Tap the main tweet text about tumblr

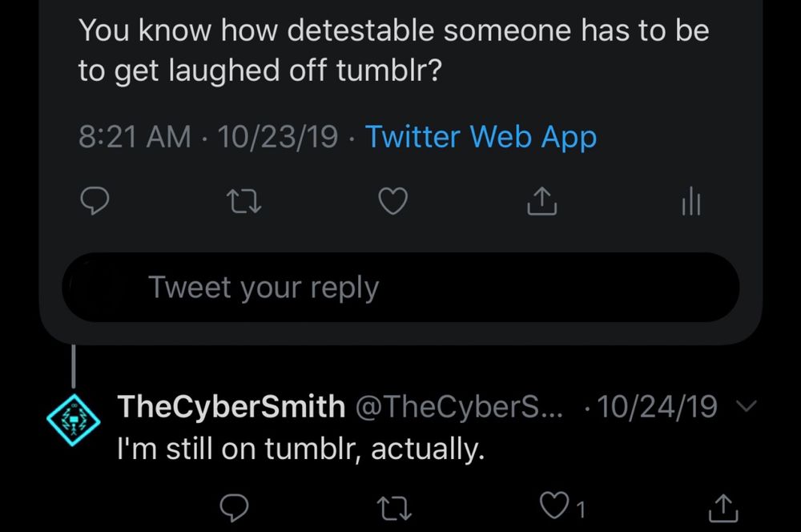pos(392,50)
